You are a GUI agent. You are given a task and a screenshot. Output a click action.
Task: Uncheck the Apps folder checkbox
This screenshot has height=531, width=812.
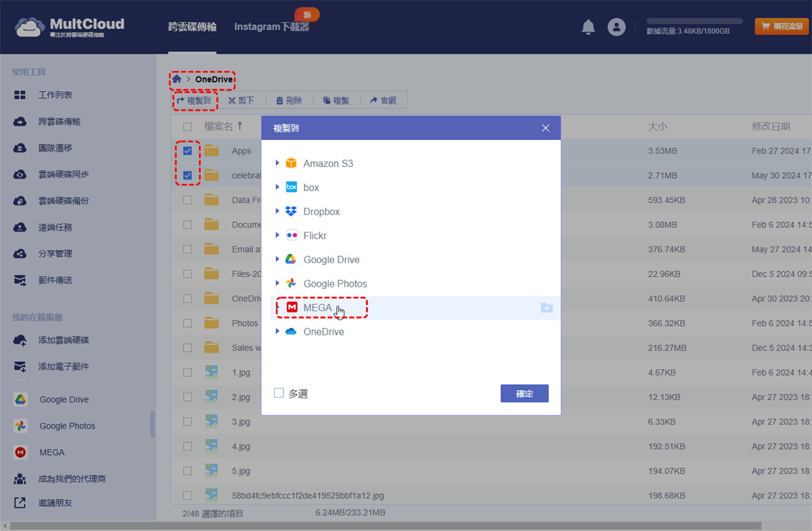(187, 151)
